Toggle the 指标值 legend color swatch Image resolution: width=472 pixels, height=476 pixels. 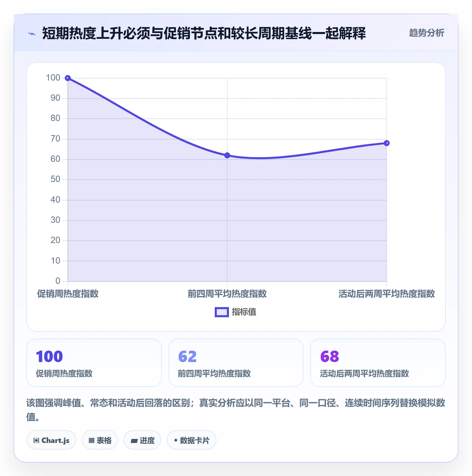[222, 312]
